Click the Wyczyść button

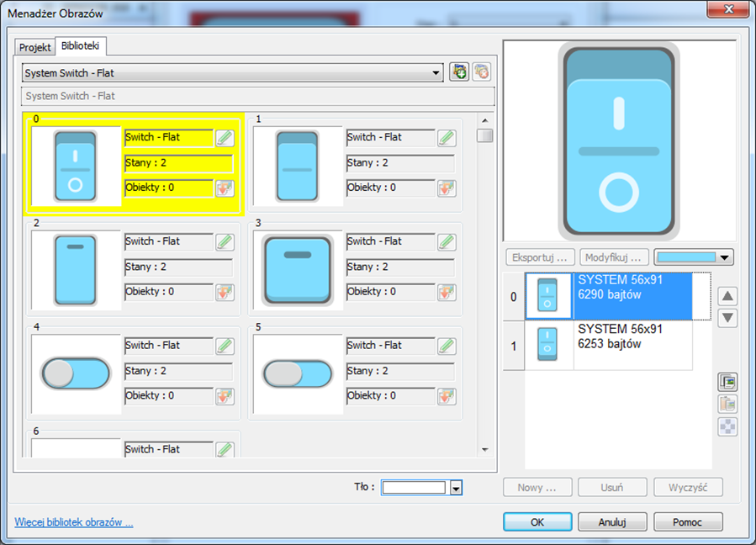pyautogui.click(x=688, y=488)
